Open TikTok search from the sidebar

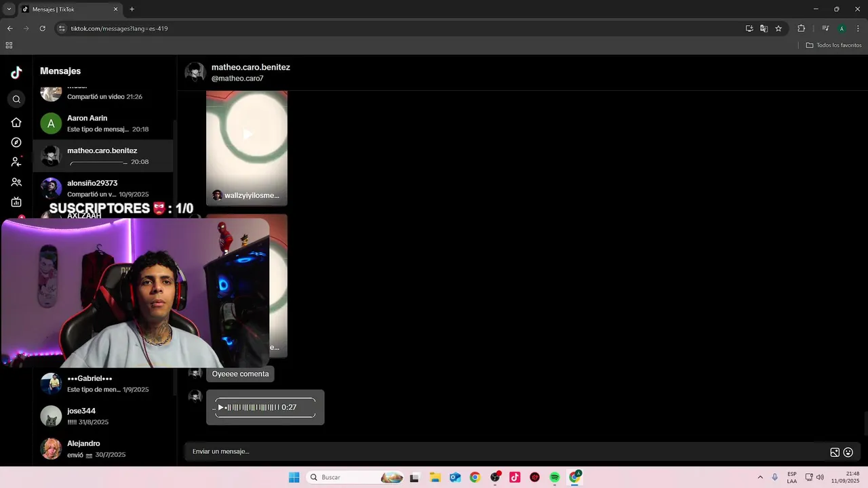tap(16, 100)
